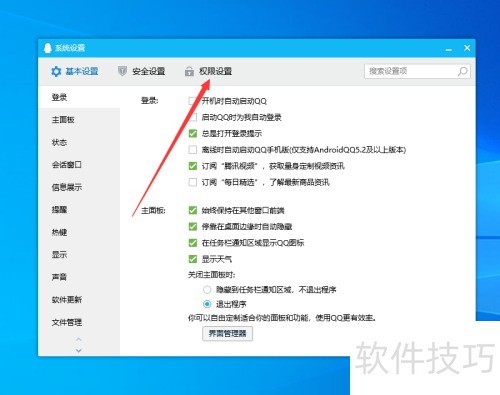Viewport: 500px width, 395px height.
Task: Open 界面管理器 button
Action: 227,333
